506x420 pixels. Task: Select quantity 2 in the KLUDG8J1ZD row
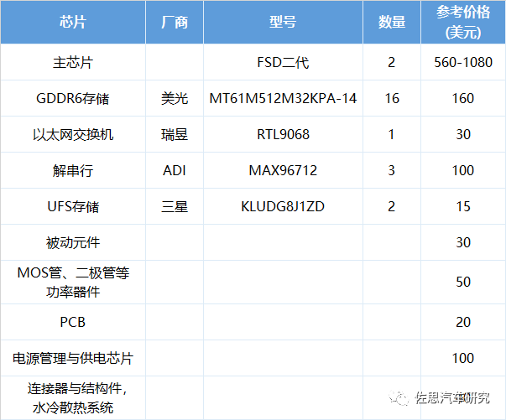392,206
